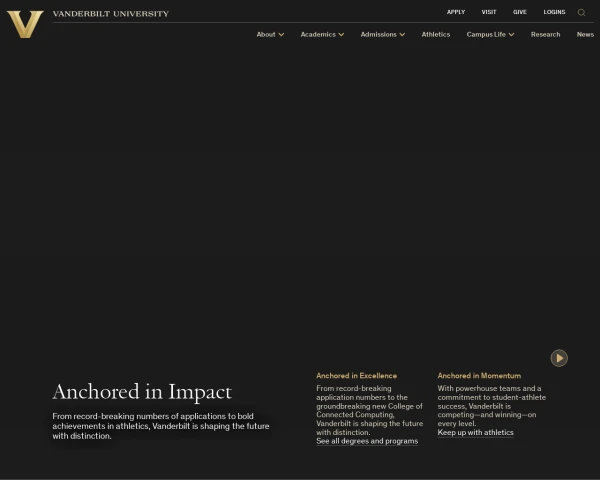Image resolution: width=600 pixels, height=480 pixels.
Task: Open the Give link
Action: (x=520, y=12)
